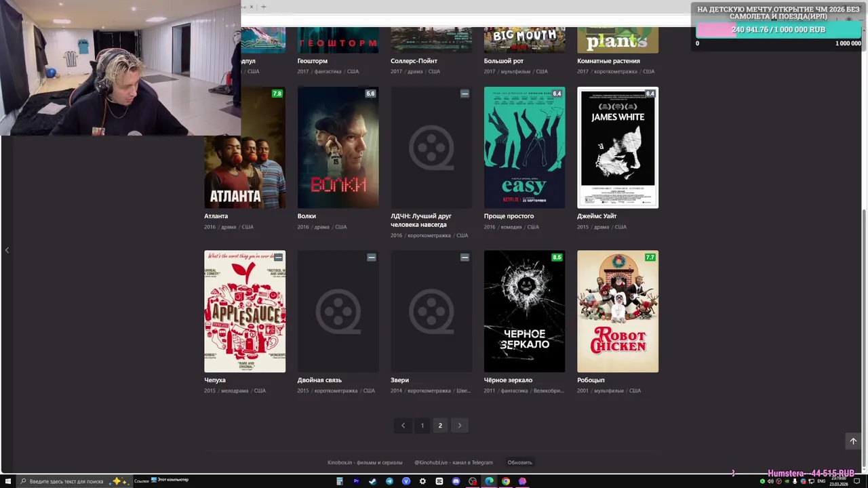The width and height of the screenshot is (868, 488).
Task: Open the Большой рот title link
Action: click(x=503, y=61)
